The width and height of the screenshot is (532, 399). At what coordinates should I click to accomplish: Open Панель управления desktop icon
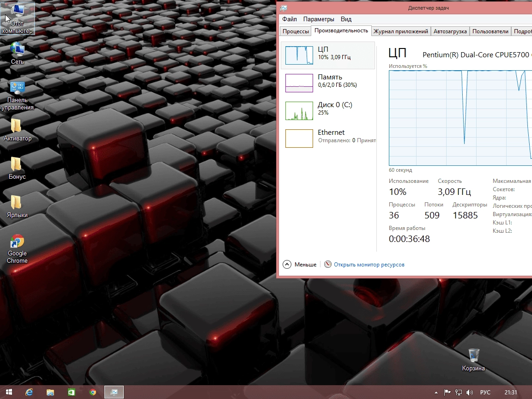tap(17, 97)
